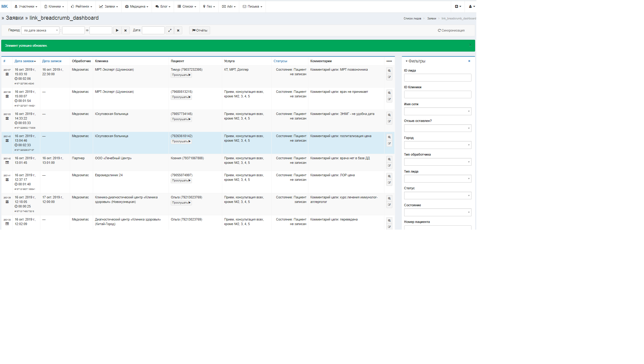This screenshot has height=364, width=644.
Task: Click the play arrow period filter button
Action: click(117, 30)
